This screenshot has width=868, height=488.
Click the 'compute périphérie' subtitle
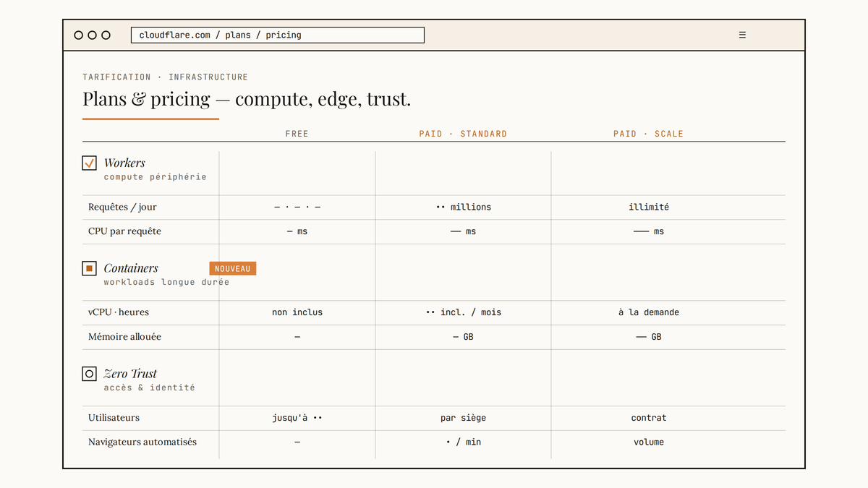(x=155, y=177)
